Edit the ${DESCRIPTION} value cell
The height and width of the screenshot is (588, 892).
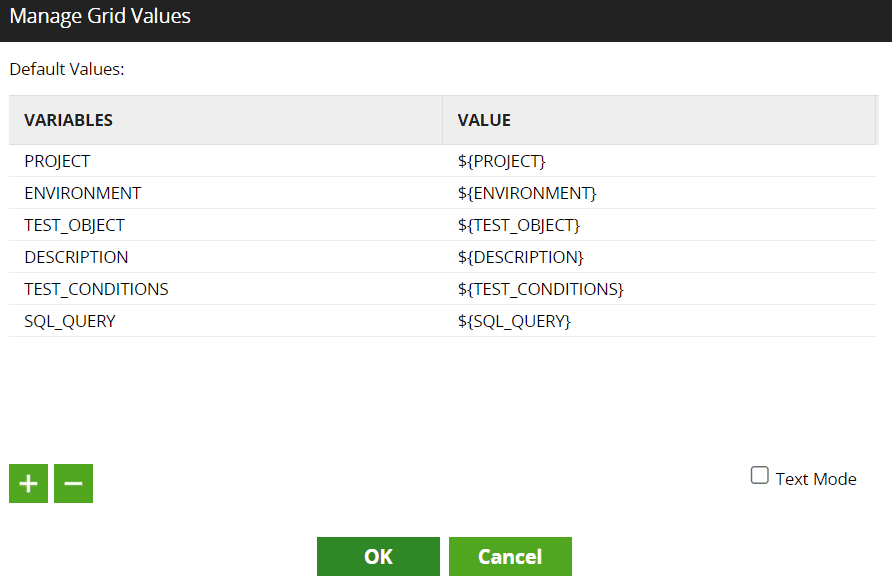[x=520, y=257]
